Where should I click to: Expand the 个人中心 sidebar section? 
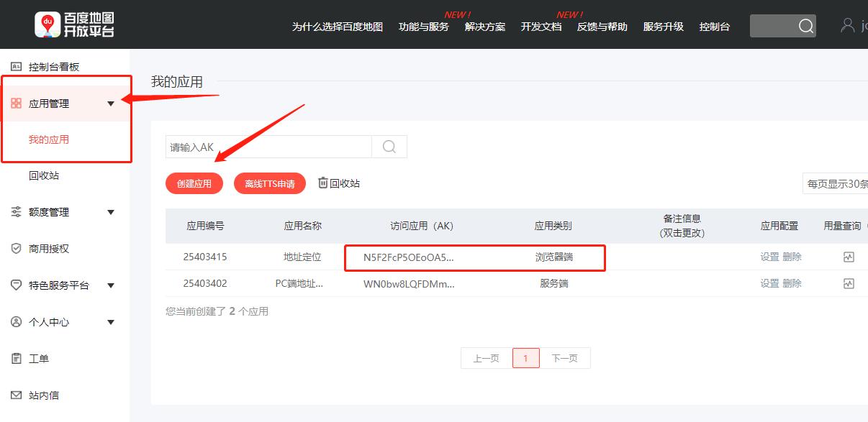point(110,321)
